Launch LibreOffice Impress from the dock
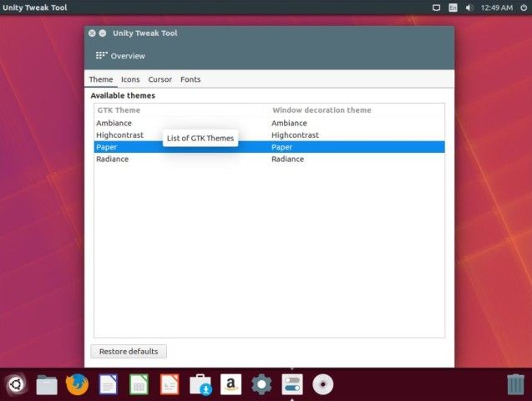The height and width of the screenshot is (401, 532). tap(170, 384)
